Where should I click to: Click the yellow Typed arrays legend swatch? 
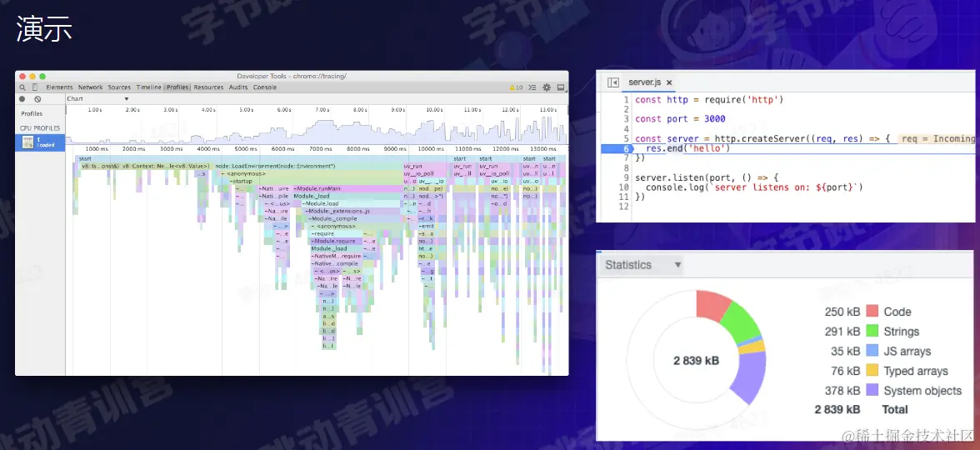872,371
